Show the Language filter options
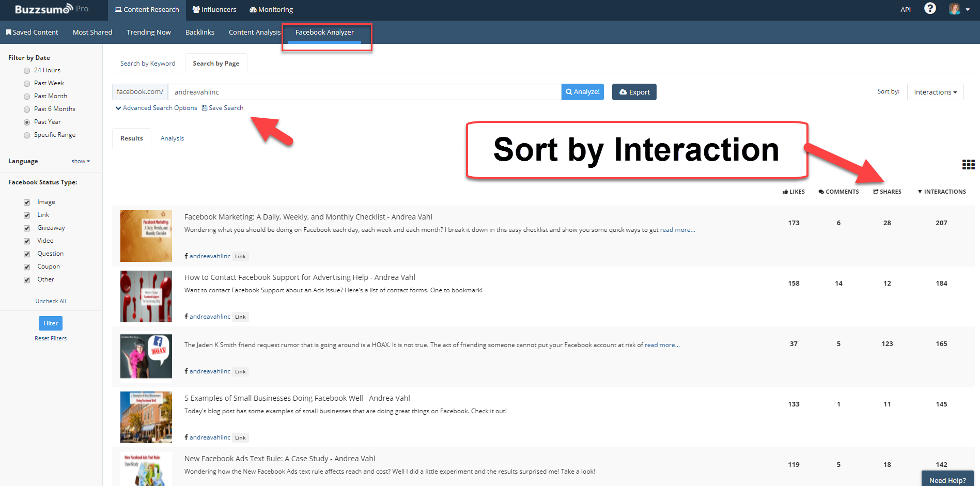Viewport: 980px width, 486px height. pos(81,161)
